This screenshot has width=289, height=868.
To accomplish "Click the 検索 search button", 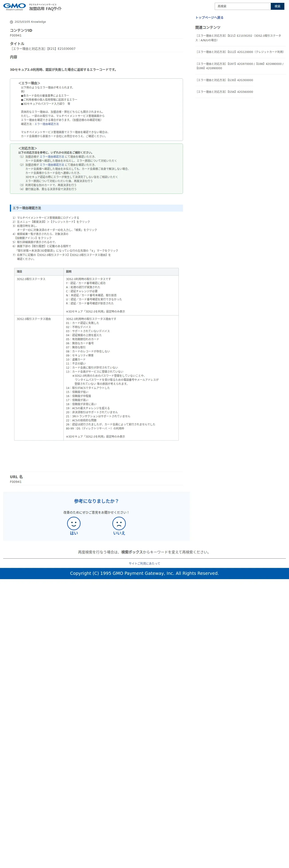I will coord(278,6).
